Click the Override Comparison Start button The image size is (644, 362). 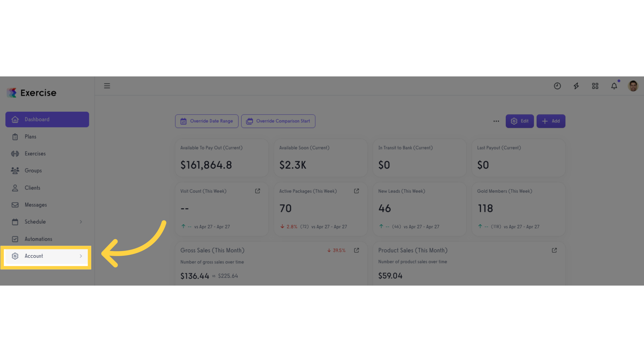(x=278, y=121)
